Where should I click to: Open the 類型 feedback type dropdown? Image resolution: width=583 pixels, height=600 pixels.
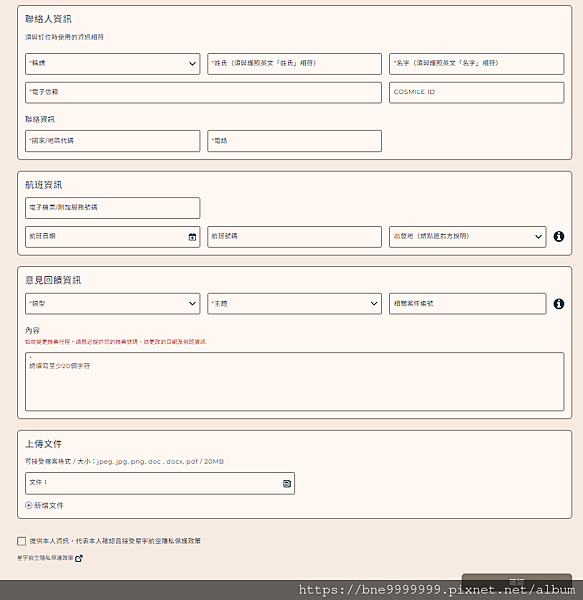click(112, 304)
